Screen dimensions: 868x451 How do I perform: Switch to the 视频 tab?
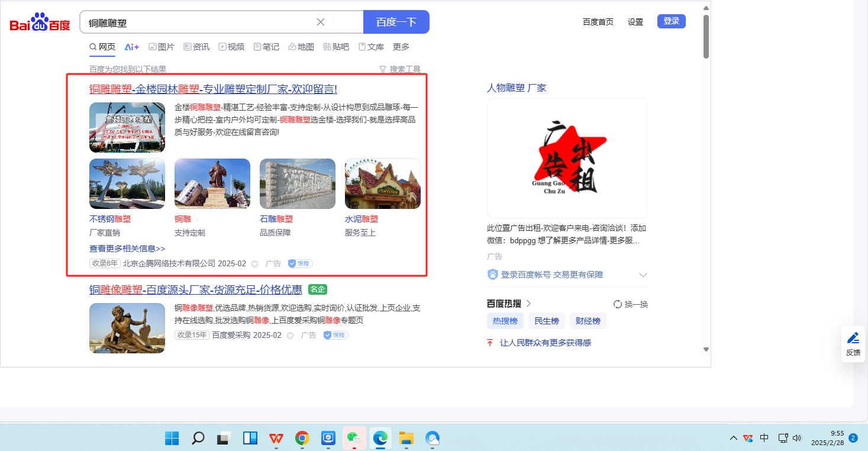pos(231,47)
